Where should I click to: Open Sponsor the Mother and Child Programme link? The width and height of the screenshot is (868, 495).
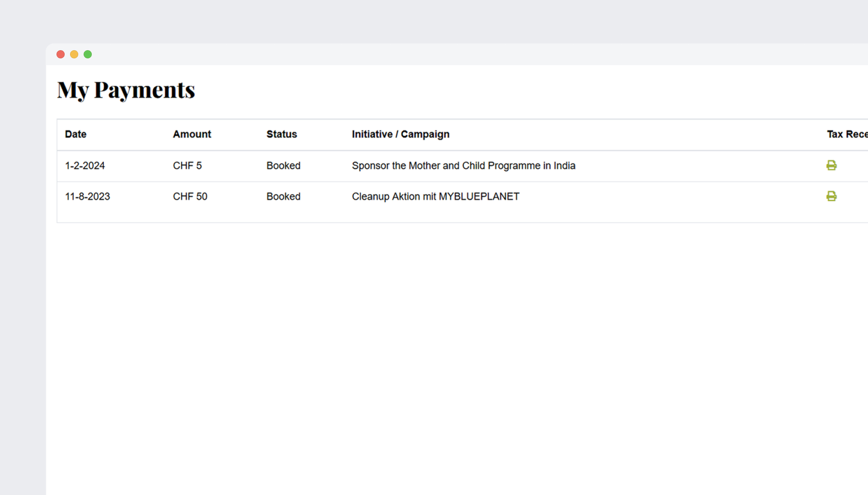(463, 166)
